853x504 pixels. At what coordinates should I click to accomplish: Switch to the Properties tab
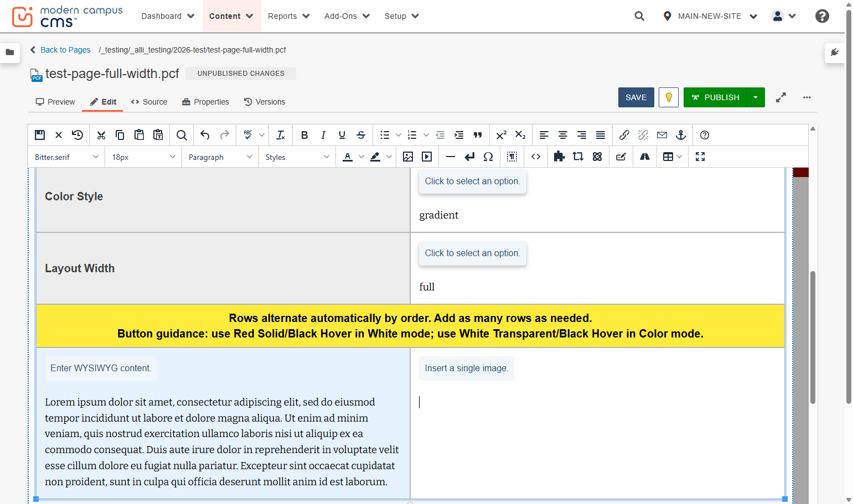click(205, 102)
